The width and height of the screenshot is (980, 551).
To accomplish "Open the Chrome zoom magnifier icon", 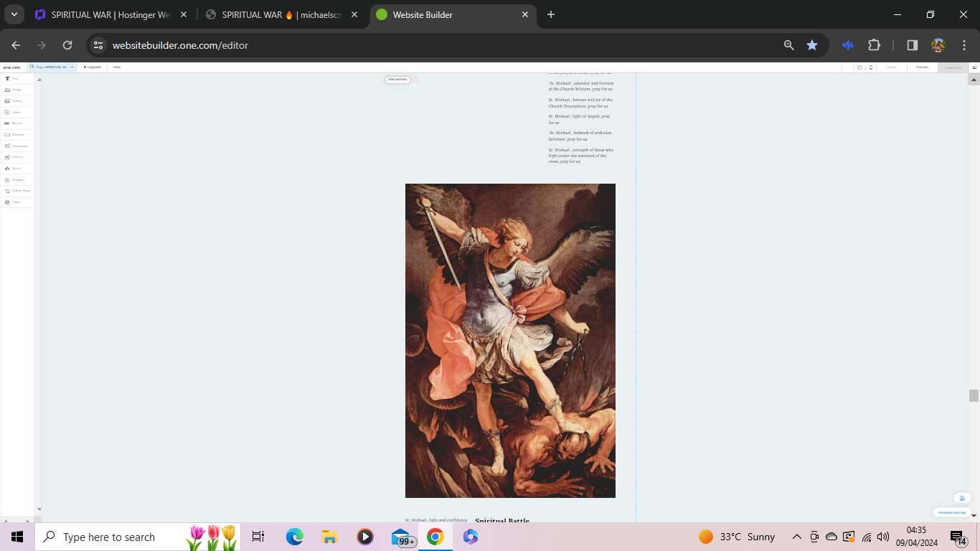I will coord(789,45).
